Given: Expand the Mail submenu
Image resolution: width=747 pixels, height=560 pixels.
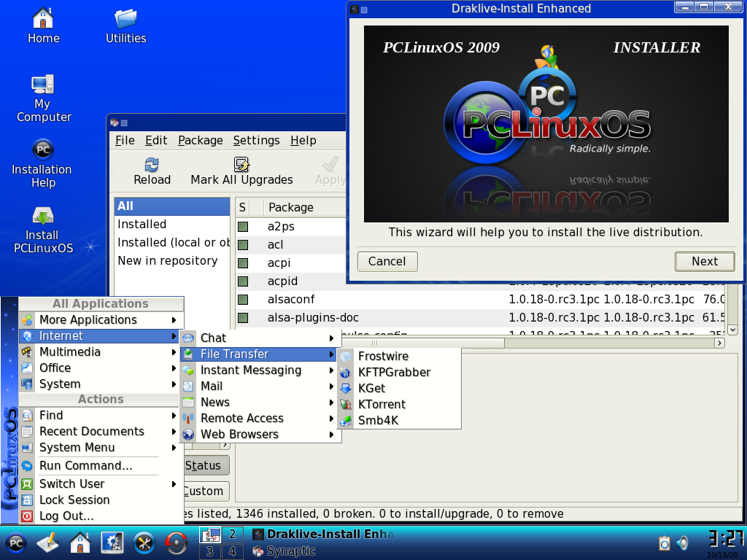Looking at the screenshot, I should pos(260,386).
